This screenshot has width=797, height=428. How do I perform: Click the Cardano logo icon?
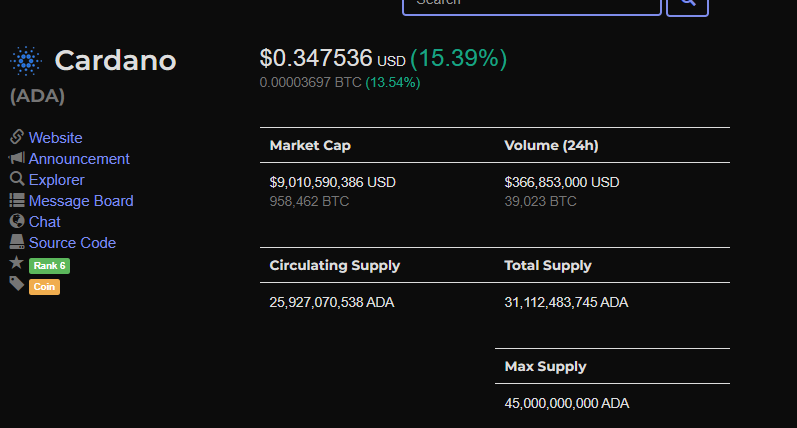[x=26, y=60]
